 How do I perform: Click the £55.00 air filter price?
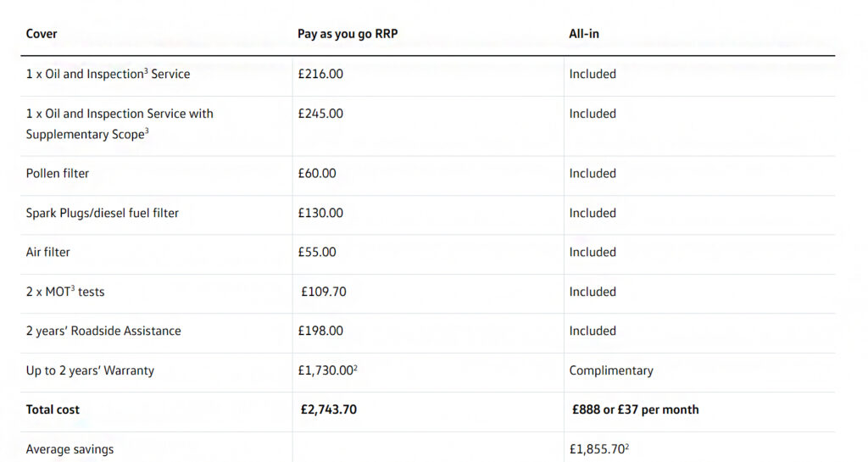tap(317, 253)
